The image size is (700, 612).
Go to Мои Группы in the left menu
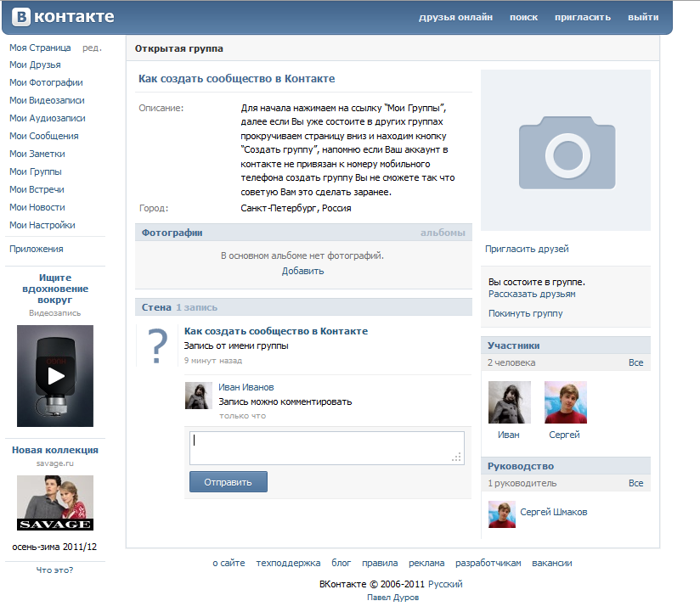pyautogui.click(x=35, y=171)
